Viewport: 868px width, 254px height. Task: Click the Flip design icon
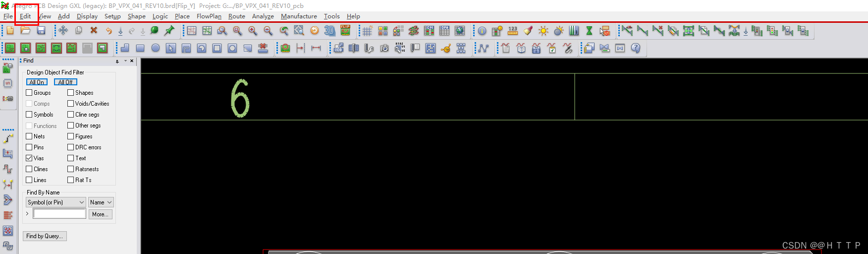pos(345,31)
